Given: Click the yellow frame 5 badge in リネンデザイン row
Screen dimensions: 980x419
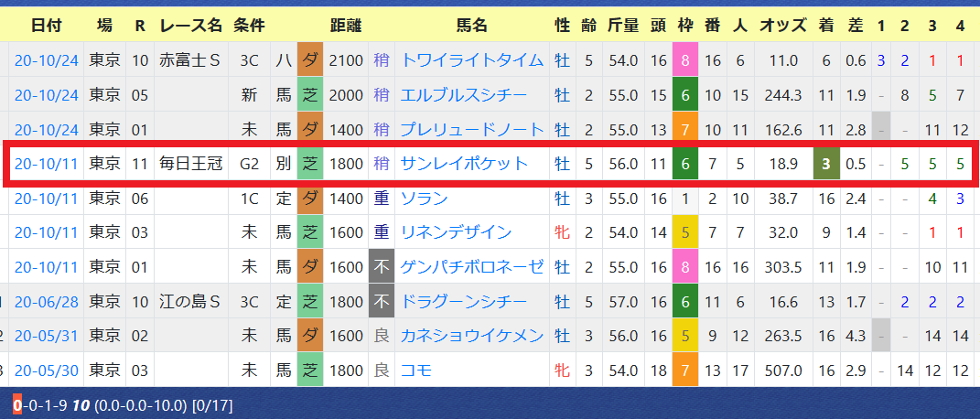Looking at the screenshot, I should click(685, 233).
